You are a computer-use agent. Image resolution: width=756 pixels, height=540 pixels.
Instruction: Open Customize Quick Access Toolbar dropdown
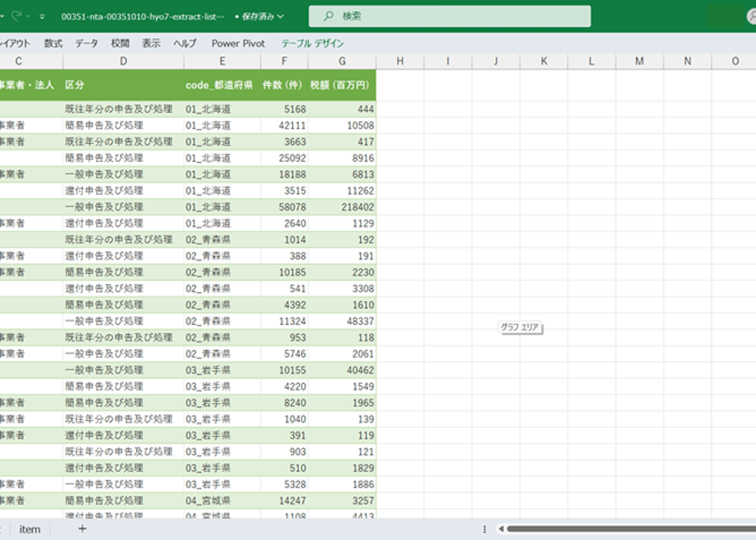point(43,16)
